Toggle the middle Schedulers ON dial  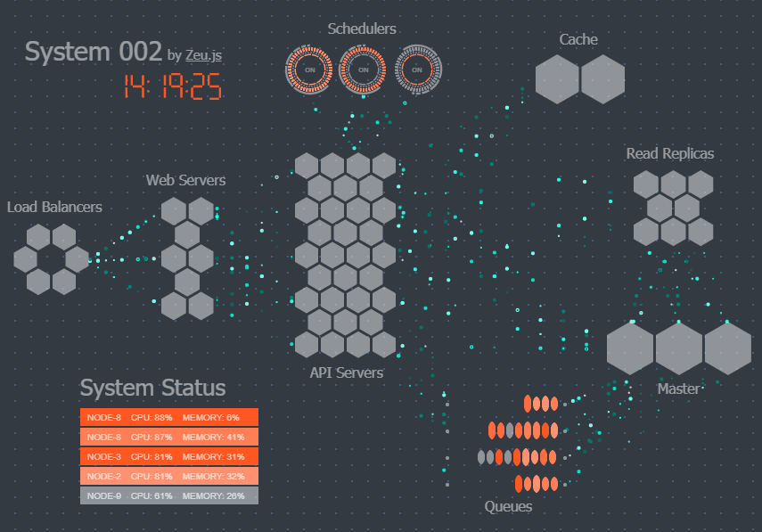point(363,70)
